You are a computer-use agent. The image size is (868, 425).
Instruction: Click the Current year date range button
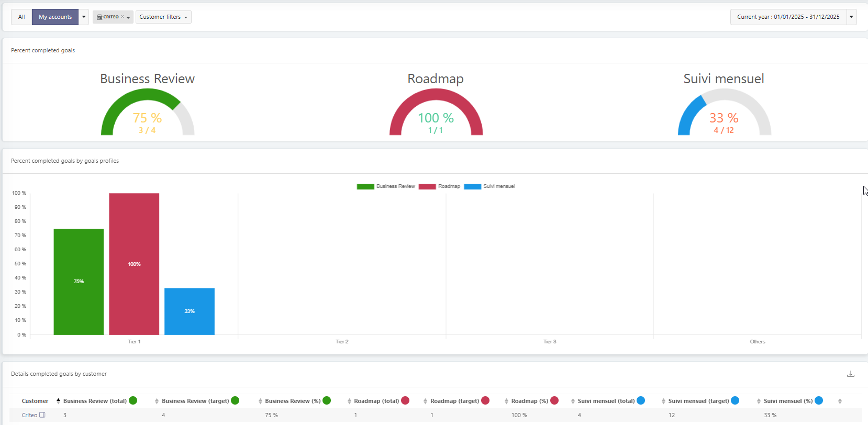click(788, 17)
